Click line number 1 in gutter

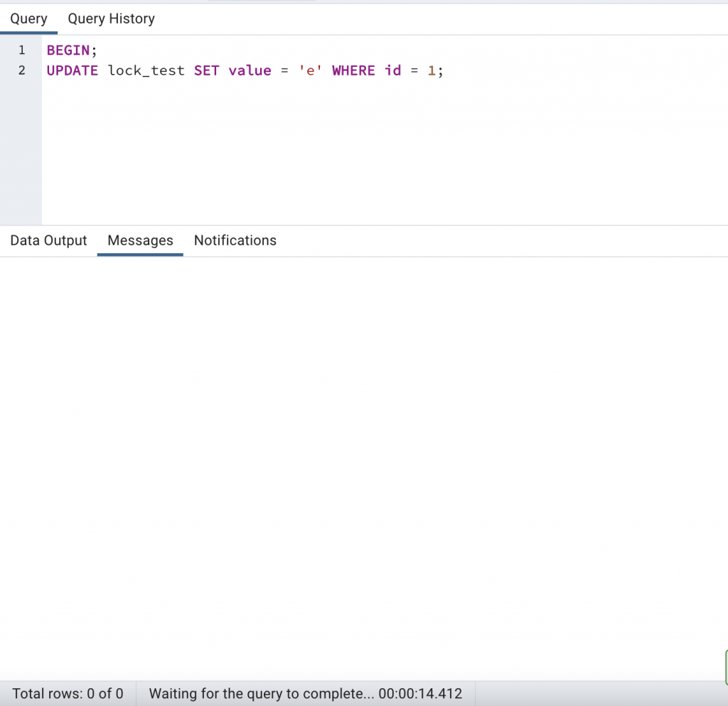(22, 50)
